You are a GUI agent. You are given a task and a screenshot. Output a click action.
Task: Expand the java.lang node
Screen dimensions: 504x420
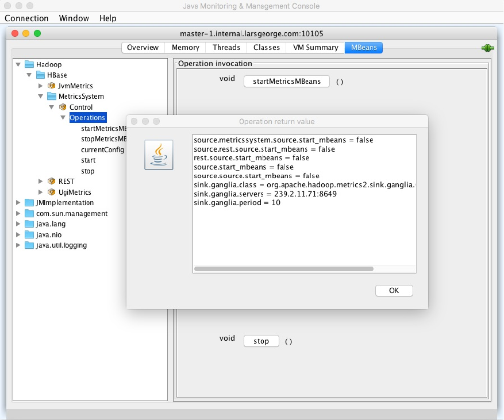pos(18,224)
